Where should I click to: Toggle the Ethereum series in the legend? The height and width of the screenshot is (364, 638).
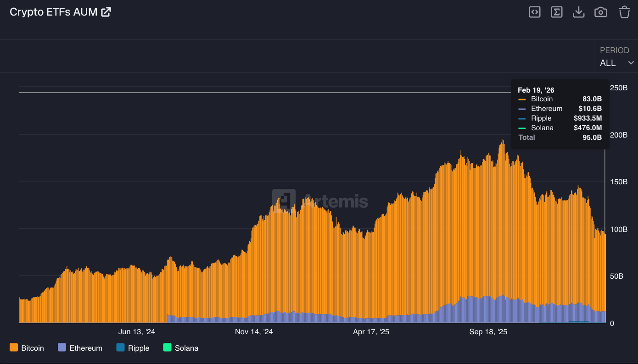pos(80,348)
